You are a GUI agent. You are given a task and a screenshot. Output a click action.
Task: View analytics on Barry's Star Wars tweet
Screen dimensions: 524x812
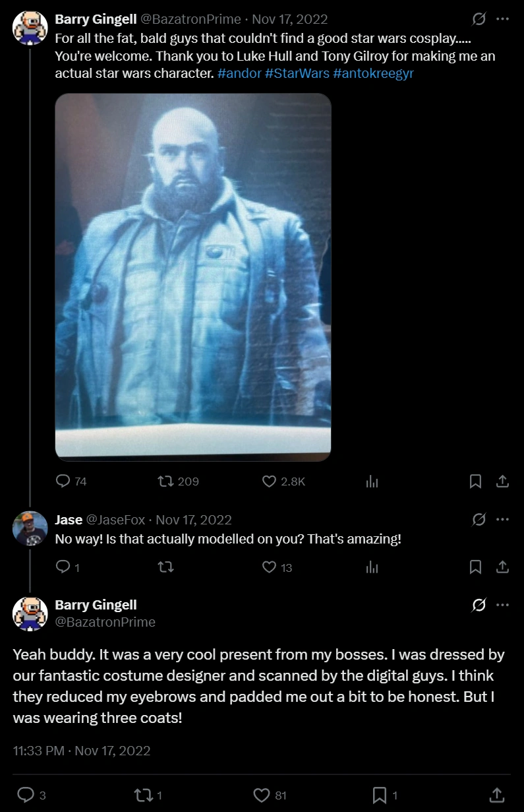(372, 482)
